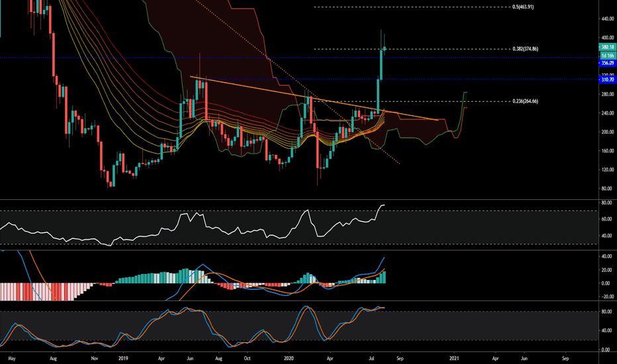The image size is (617, 364).
Task: Click the Oct label on time axis
Action: [x=247, y=359]
